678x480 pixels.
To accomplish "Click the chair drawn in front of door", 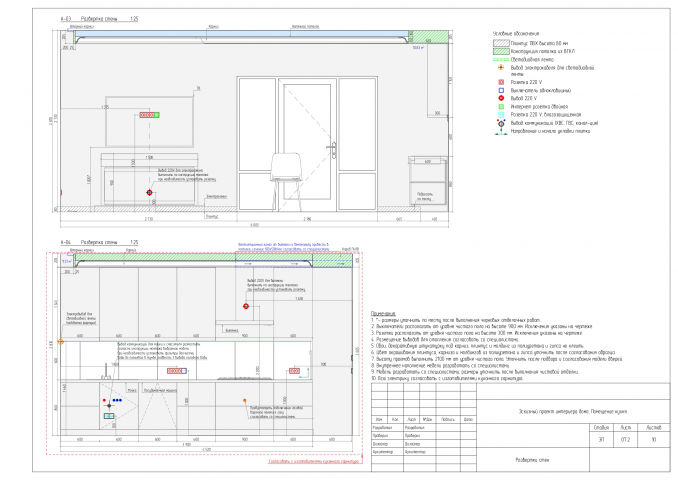I will click(286, 181).
